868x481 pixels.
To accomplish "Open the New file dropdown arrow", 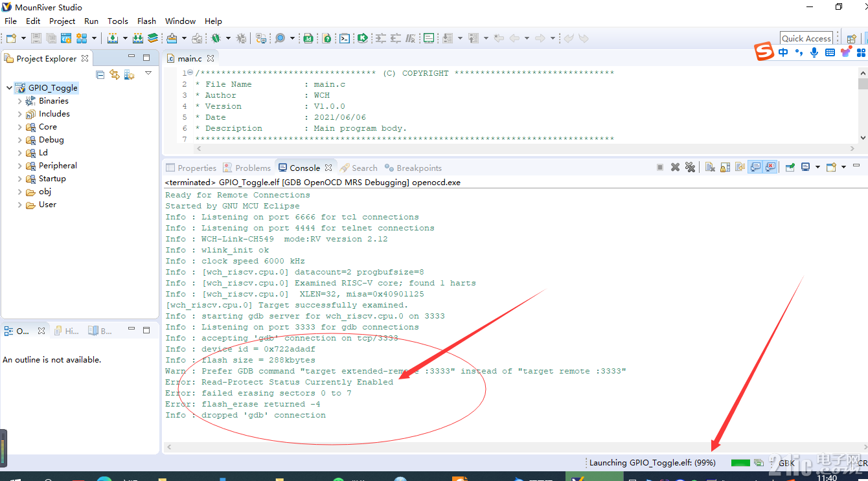I will coord(24,39).
